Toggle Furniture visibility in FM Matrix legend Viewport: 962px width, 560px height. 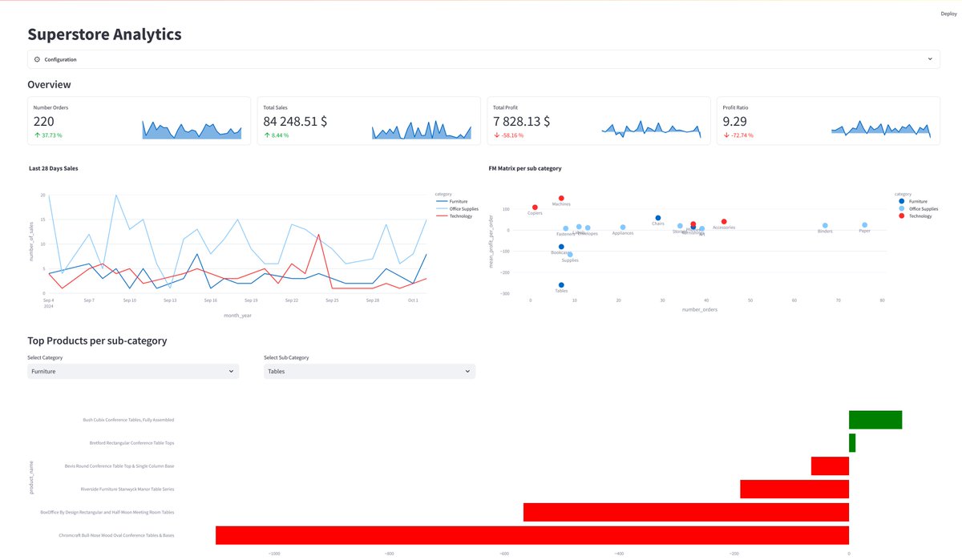(x=902, y=201)
